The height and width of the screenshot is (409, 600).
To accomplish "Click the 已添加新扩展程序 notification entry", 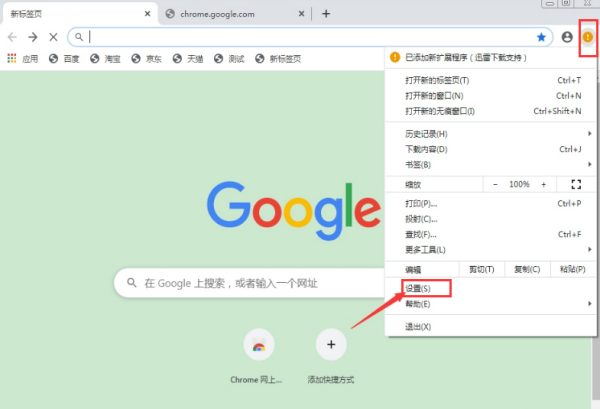I will pyautogui.click(x=491, y=57).
